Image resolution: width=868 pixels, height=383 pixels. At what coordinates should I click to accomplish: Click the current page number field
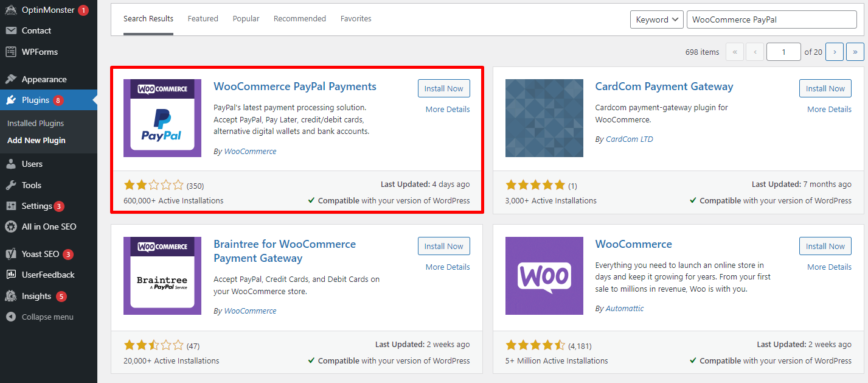783,52
